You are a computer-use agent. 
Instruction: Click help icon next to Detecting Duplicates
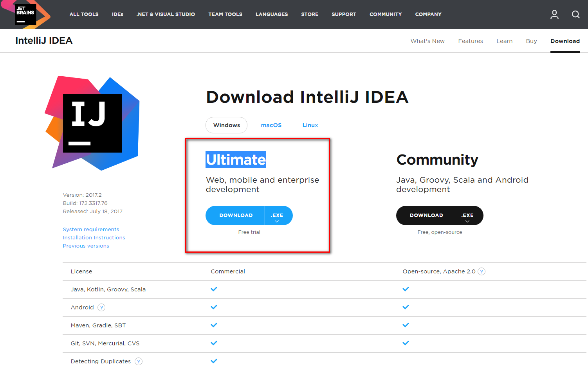click(x=139, y=361)
